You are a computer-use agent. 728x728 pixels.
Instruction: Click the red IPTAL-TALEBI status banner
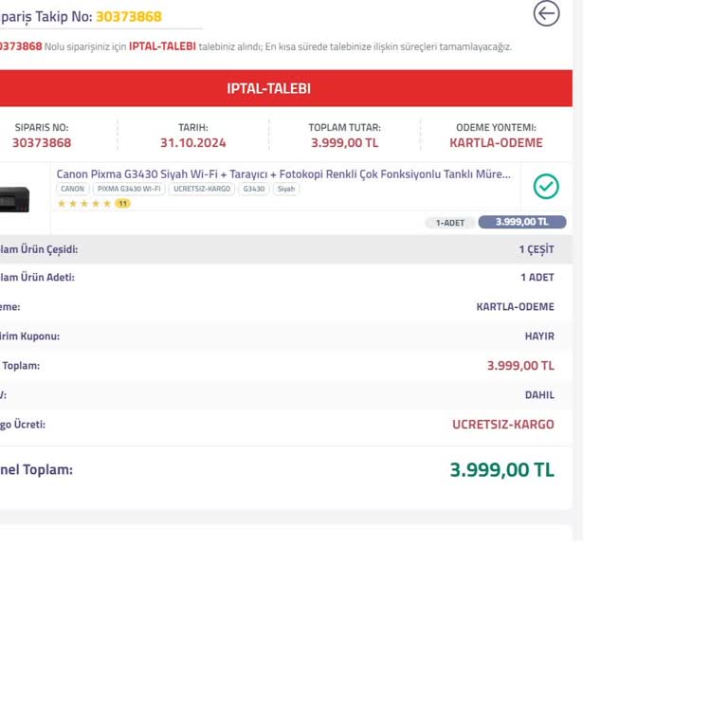(x=286, y=88)
